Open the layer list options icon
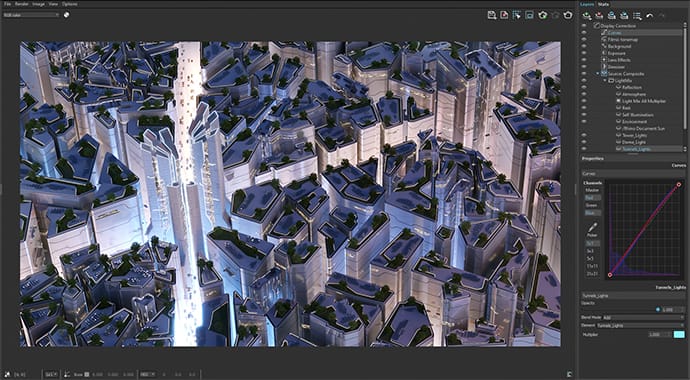 [x=637, y=15]
